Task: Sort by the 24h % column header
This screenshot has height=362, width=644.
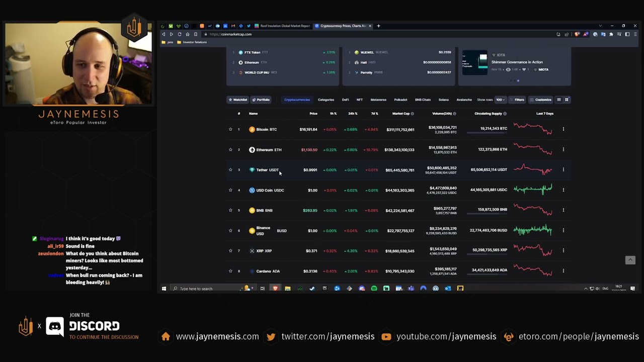Action: point(353,114)
